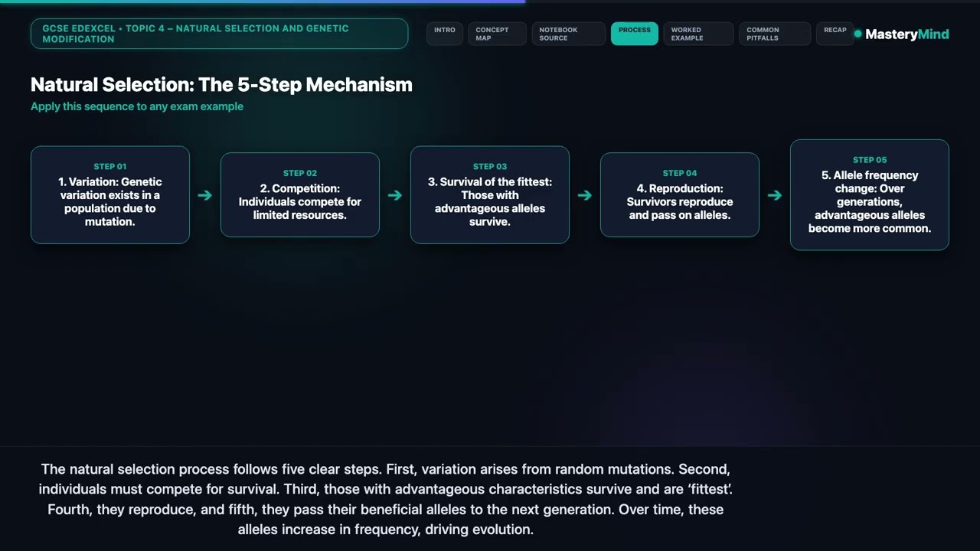Select the Step 01 Variation card

(x=110, y=195)
